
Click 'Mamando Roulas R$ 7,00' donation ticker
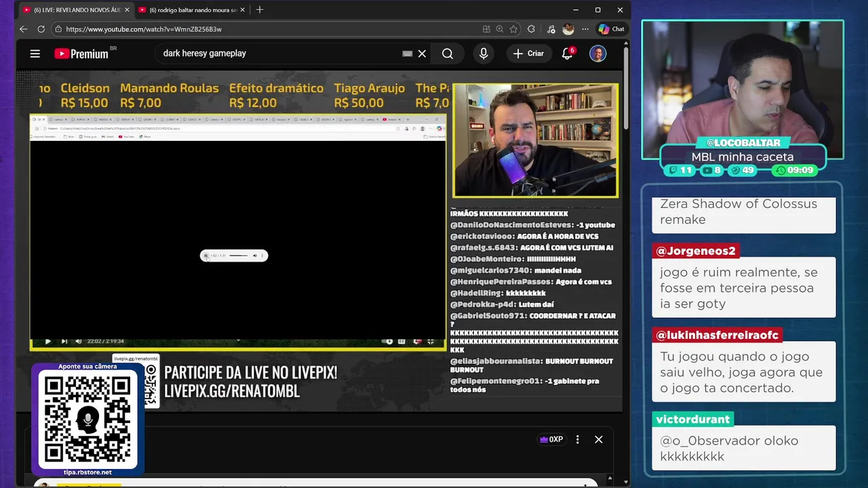tap(170, 96)
